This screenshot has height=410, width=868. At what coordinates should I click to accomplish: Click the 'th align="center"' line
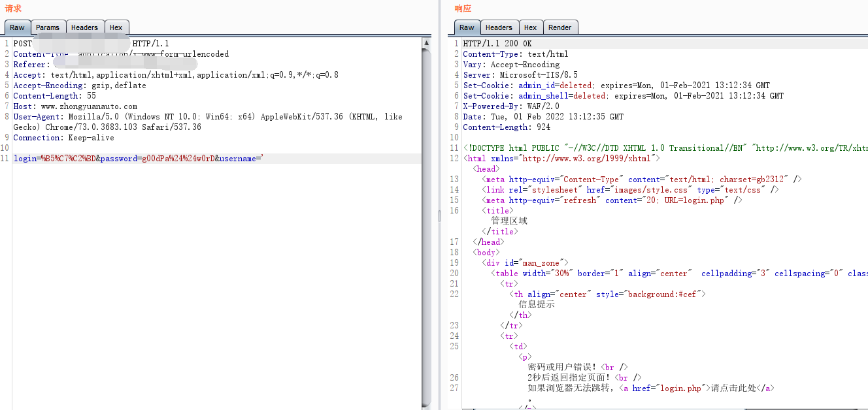(609, 294)
